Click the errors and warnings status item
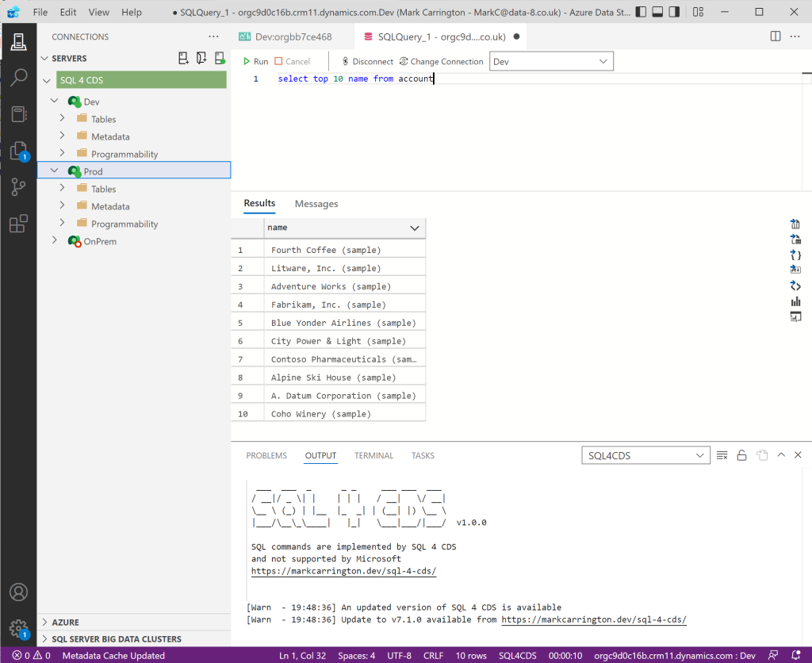Image resolution: width=812 pixels, height=663 pixels. click(31, 655)
